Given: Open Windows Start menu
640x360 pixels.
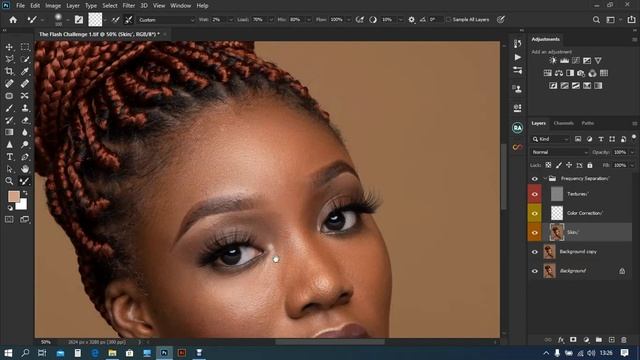Looking at the screenshot, I should 8,353.
